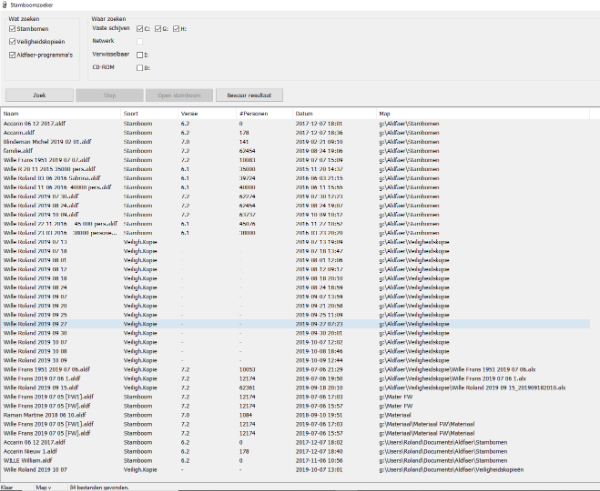
Task: Sort results by the Datum column
Action: [335, 113]
